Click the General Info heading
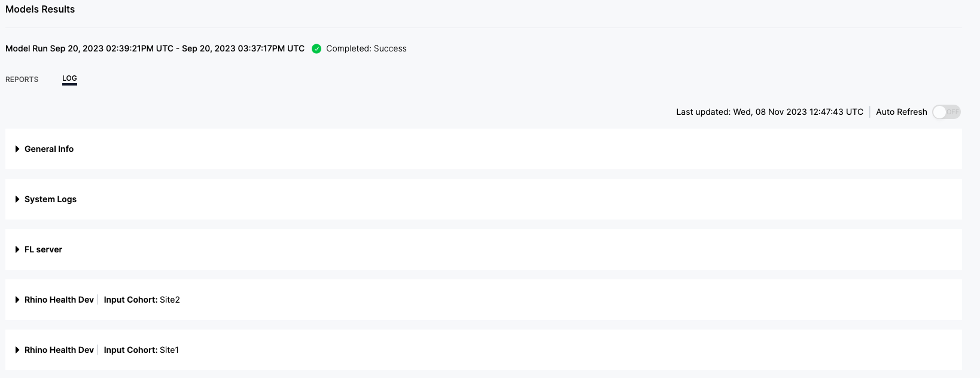The image size is (980, 378). pos(49,149)
